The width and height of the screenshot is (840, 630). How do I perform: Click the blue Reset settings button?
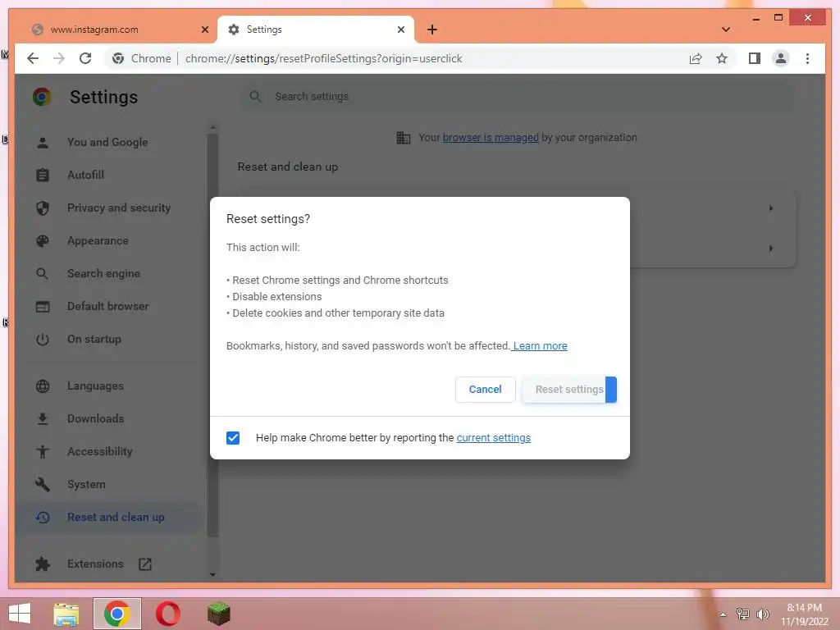[569, 390]
